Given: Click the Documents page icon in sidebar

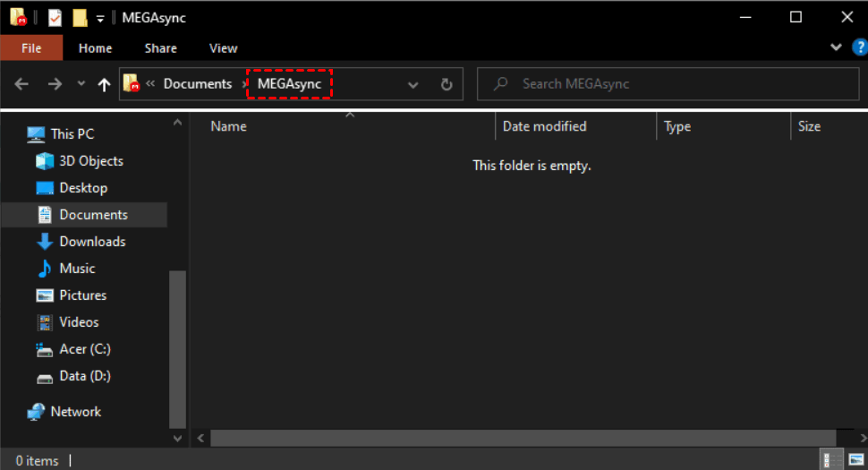Looking at the screenshot, I should point(45,215).
